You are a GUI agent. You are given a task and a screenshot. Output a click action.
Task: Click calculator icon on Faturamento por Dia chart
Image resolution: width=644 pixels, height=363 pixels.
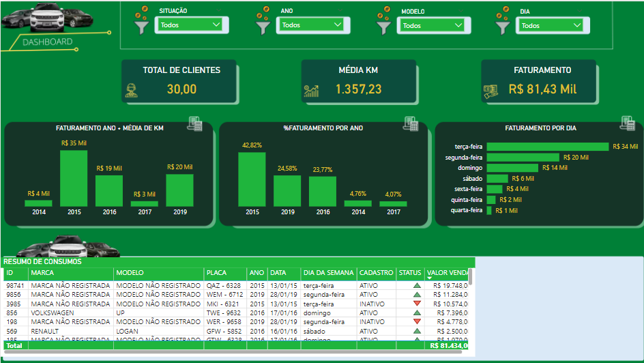[x=628, y=123]
